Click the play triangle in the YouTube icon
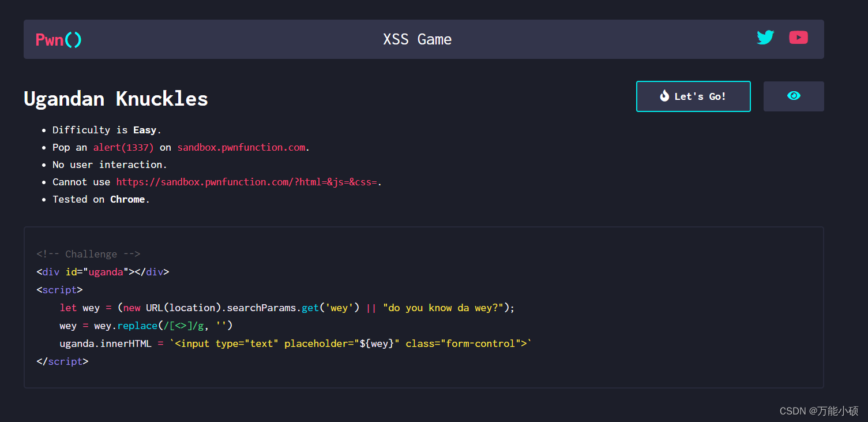 (799, 37)
